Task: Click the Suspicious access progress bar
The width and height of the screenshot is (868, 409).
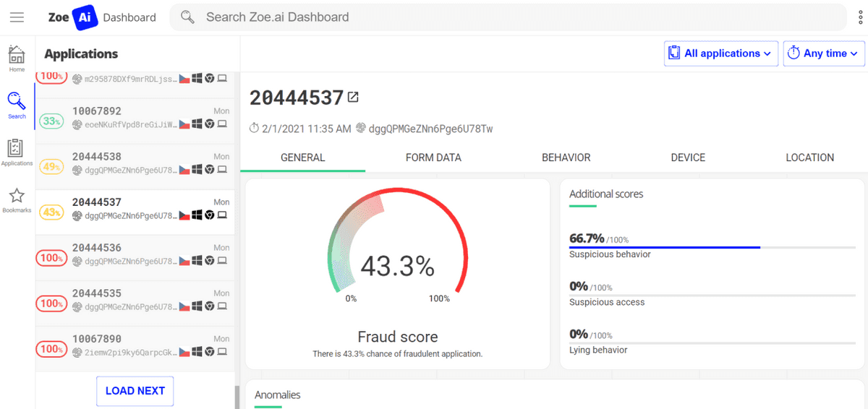Action: pos(712,295)
